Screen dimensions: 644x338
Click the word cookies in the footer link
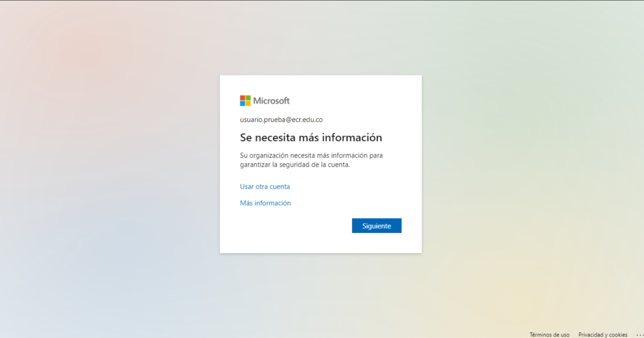(x=618, y=334)
